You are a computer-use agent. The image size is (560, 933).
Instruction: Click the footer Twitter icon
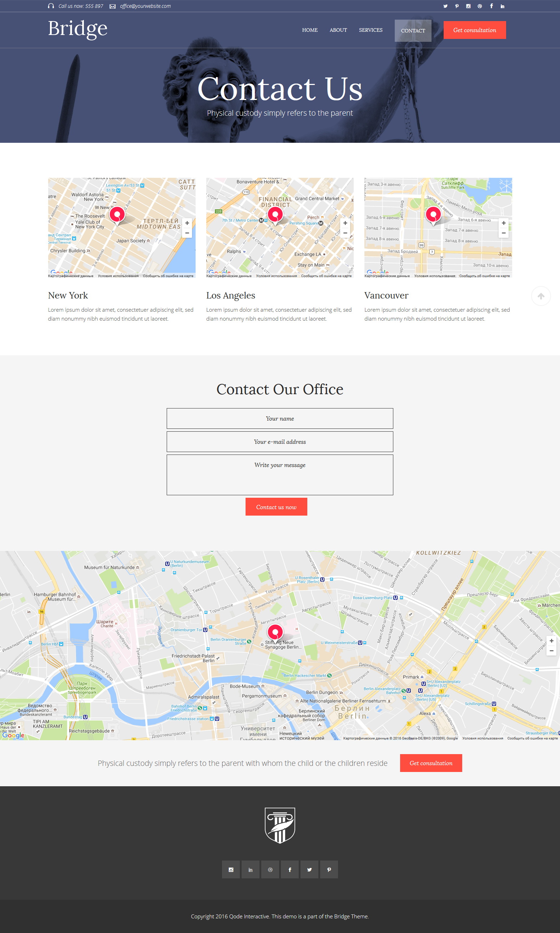point(309,869)
